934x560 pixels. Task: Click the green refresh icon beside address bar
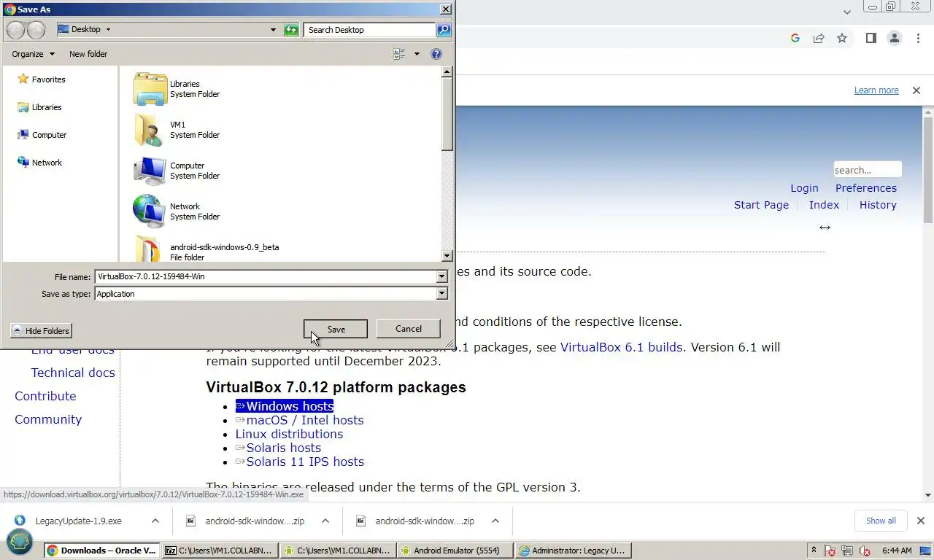291,30
